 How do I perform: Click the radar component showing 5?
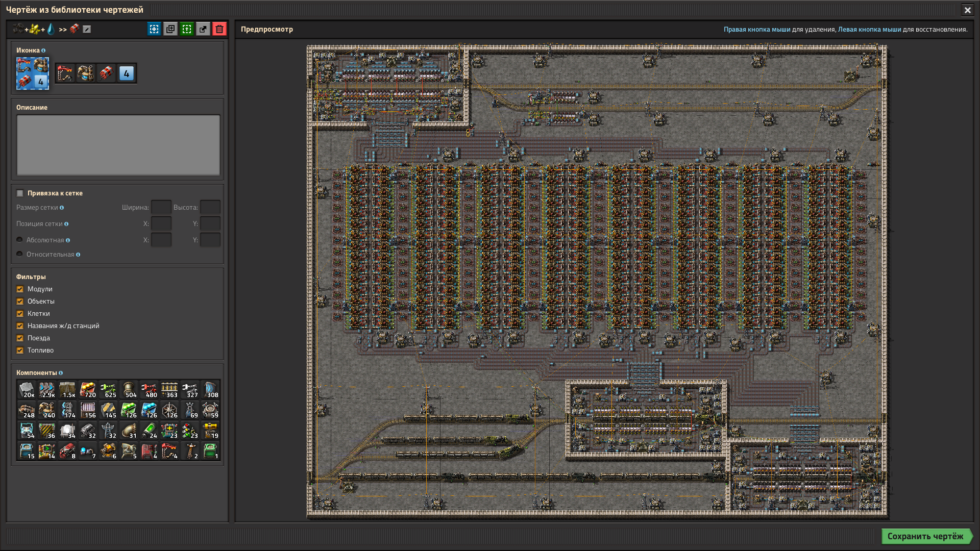(129, 451)
